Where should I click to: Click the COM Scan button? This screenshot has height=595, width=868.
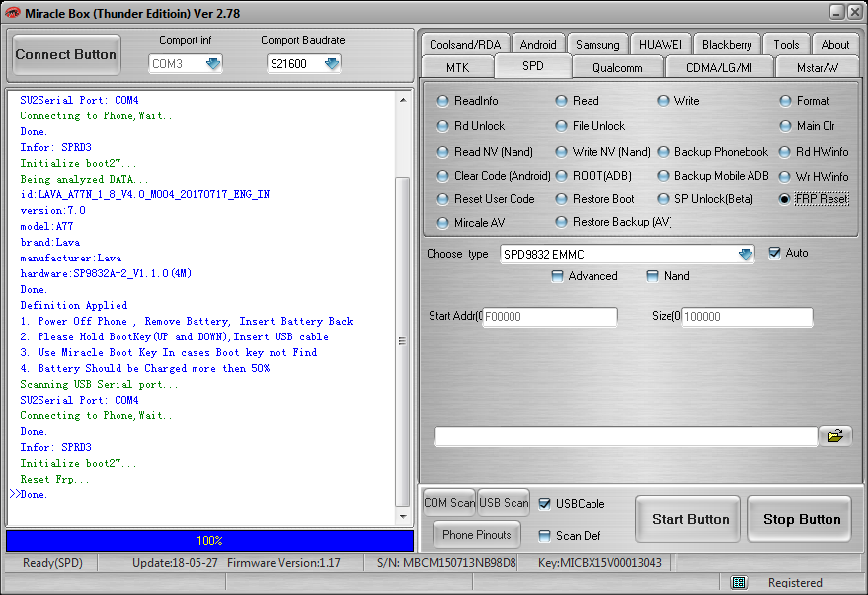click(x=449, y=502)
